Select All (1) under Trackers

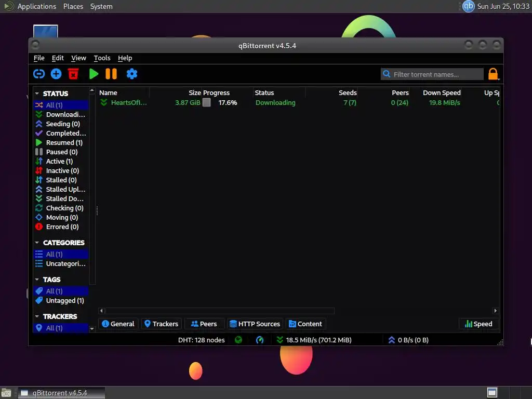tap(61, 328)
